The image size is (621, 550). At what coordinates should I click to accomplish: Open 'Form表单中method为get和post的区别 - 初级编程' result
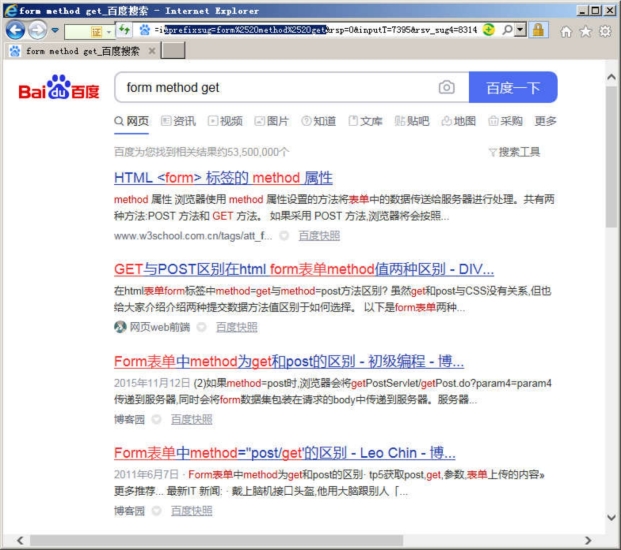289,362
